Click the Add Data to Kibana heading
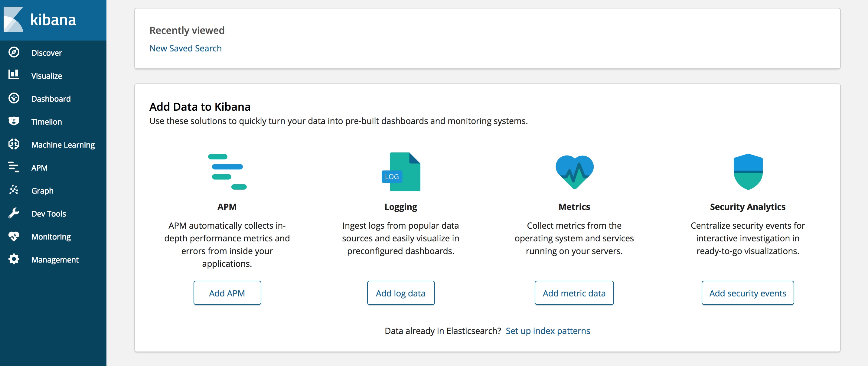 (200, 106)
